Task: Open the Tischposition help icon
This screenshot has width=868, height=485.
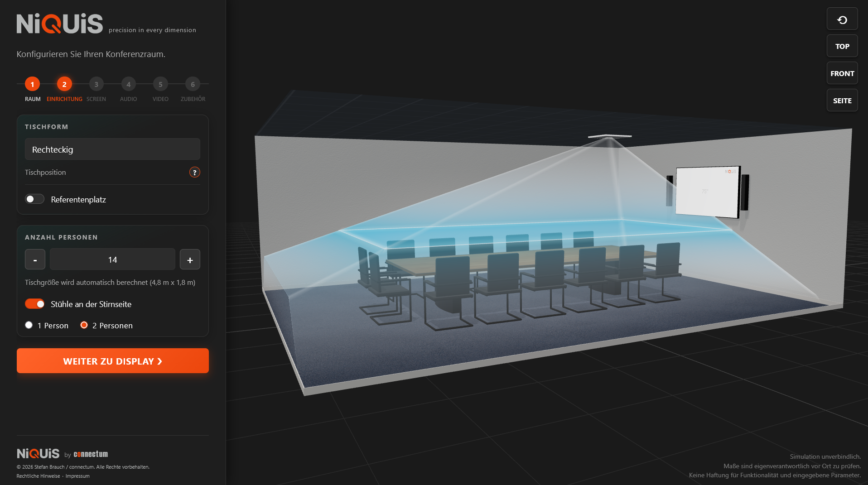Action: 194,172
